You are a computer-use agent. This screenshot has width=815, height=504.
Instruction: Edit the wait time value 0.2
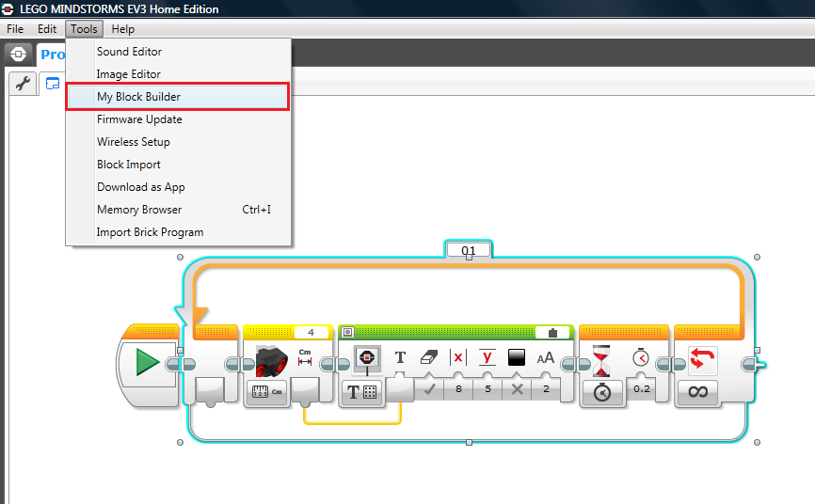point(642,389)
